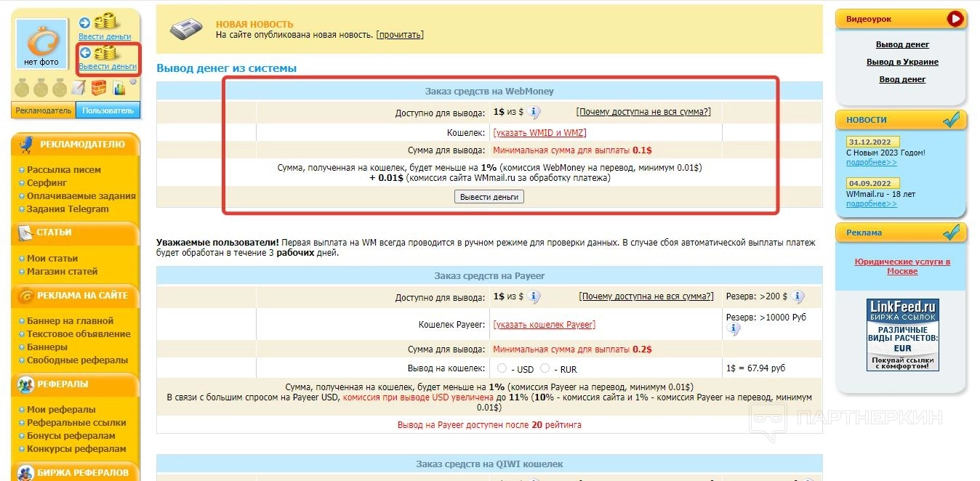This screenshot has width=980, height=481.
Task: Click the 'Заказ средств на QIWI кошелек' header
Action: coord(489,464)
